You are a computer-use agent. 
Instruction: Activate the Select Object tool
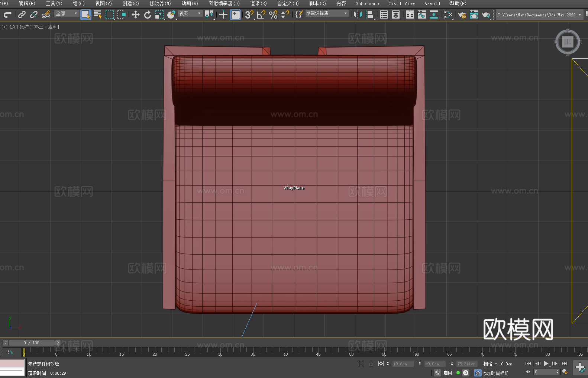[x=86, y=14]
